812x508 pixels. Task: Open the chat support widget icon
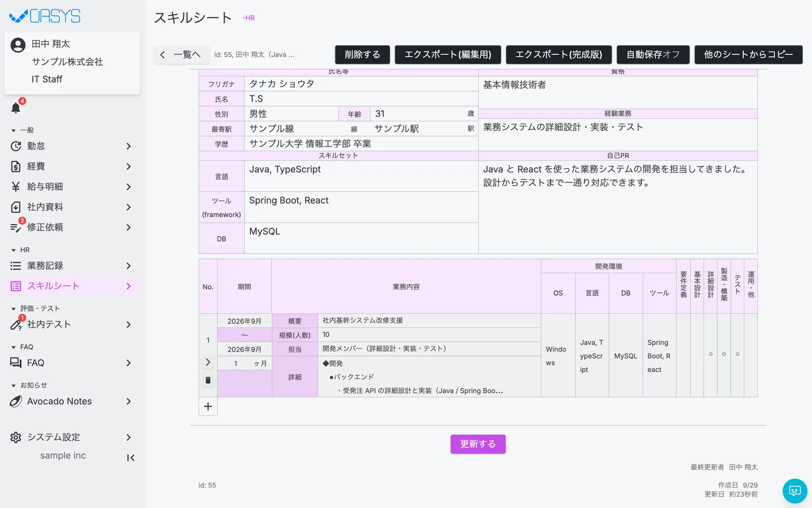(795, 491)
